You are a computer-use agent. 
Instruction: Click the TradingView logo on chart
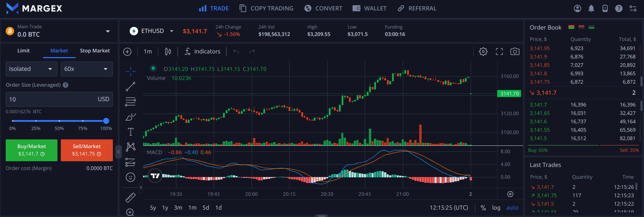(155, 175)
